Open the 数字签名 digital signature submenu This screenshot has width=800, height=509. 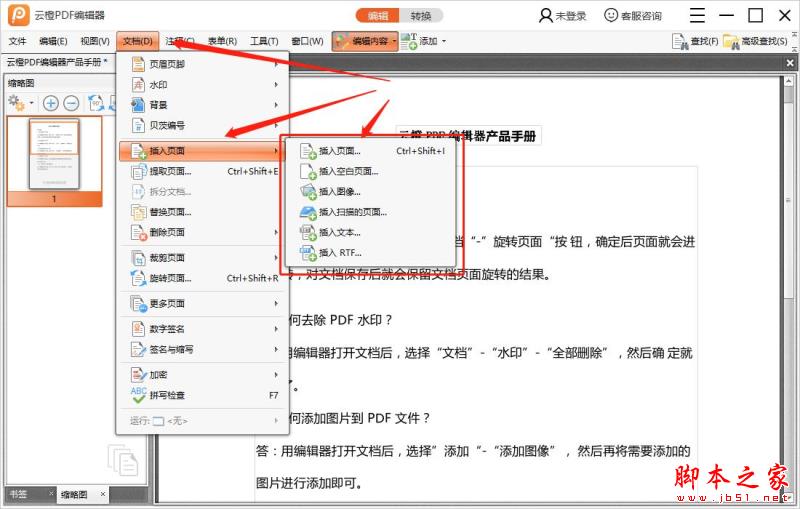coord(204,329)
